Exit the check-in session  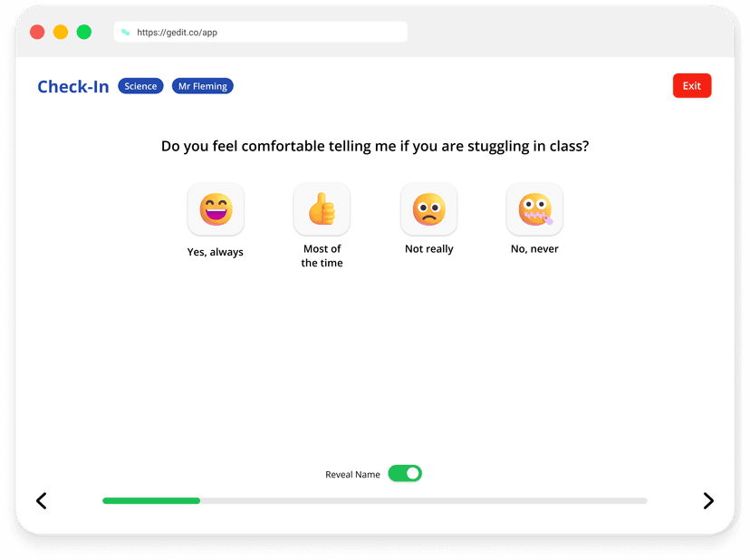[691, 85]
